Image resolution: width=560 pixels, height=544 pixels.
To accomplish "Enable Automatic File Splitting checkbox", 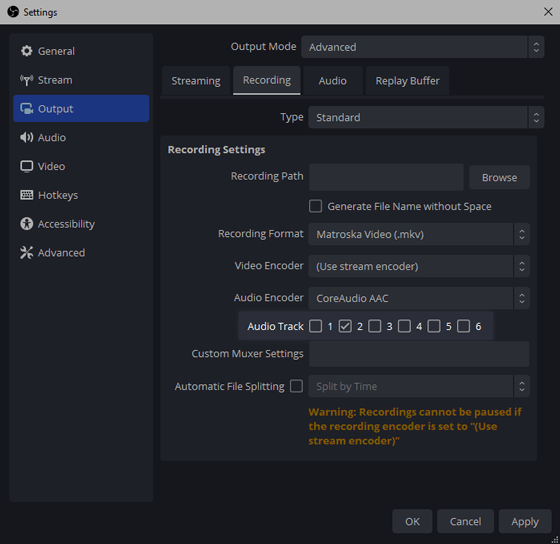I will point(296,386).
